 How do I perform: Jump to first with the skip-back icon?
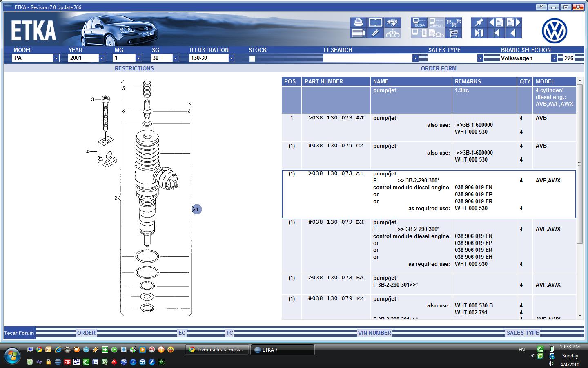point(497,33)
